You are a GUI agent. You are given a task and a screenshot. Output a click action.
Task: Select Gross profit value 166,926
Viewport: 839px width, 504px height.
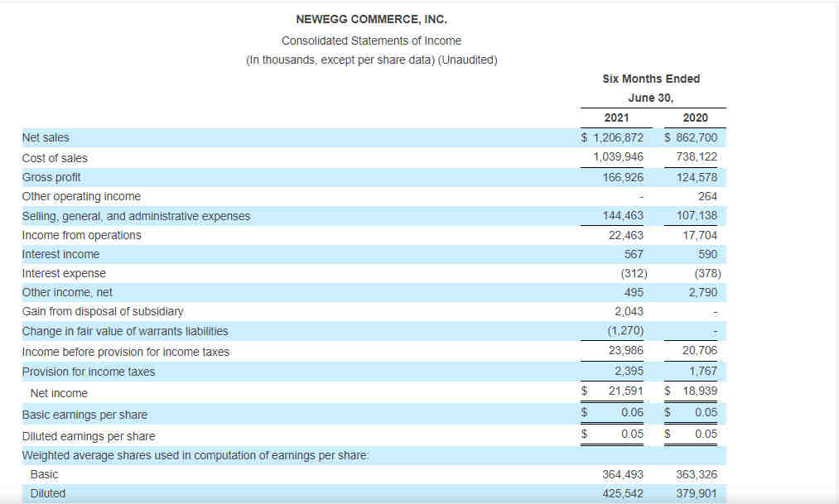[623, 177]
